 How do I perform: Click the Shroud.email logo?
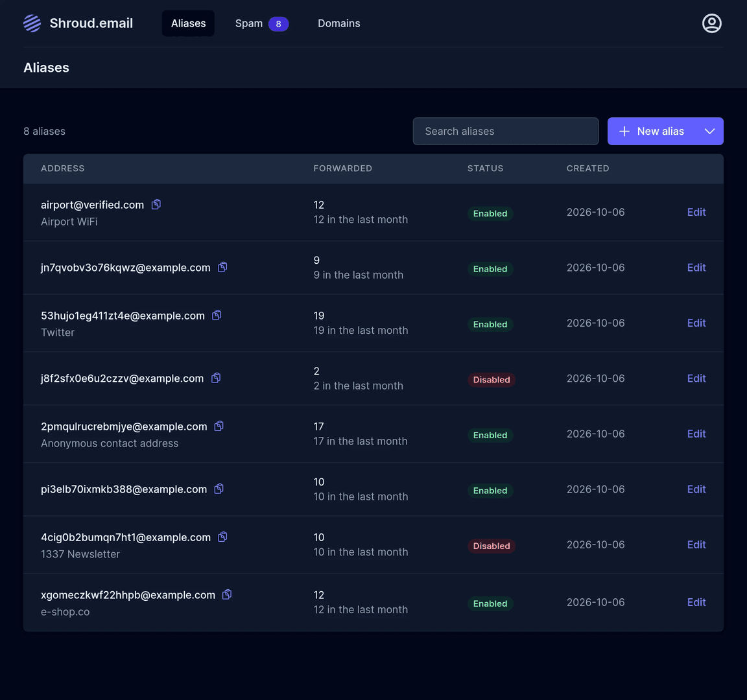click(78, 23)
